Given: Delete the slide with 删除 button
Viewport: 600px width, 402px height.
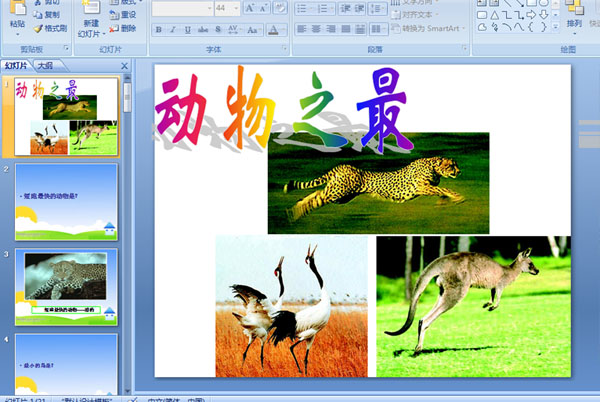Looking at the screenshot, I should pyautogui.click(x=122, y=28).
